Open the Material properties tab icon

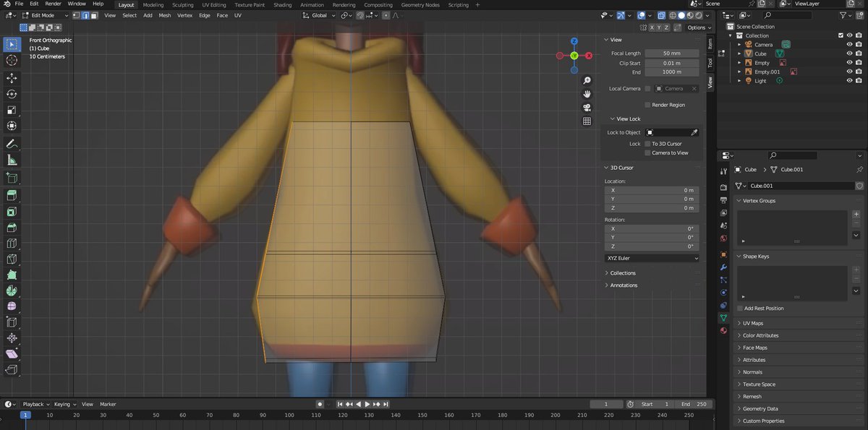point(723,330)
